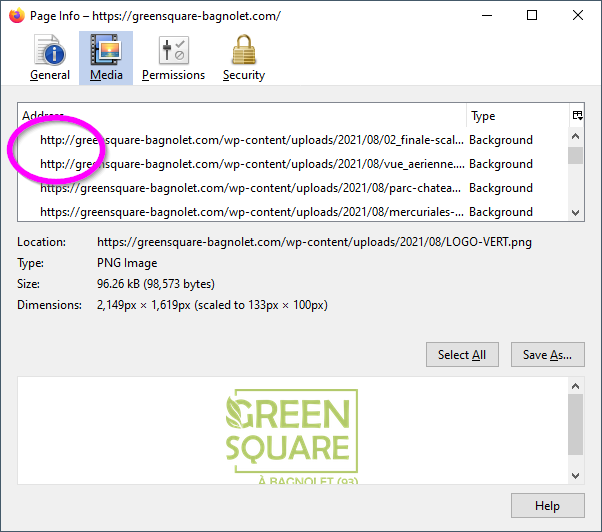Viewport: 602px width, 532px height.
Task: Open the Permissions tab
Action: point(173,58)
